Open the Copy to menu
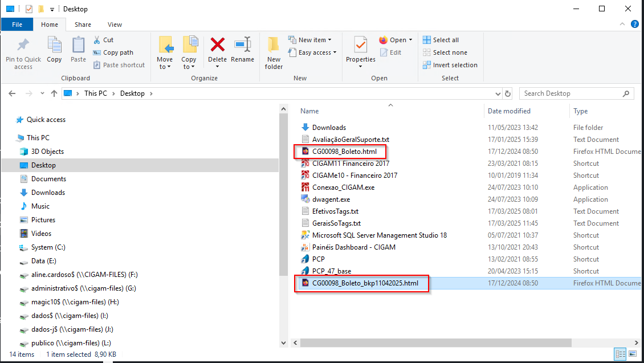This screenshot has height=363, width=644. click(x=189, y=52)
